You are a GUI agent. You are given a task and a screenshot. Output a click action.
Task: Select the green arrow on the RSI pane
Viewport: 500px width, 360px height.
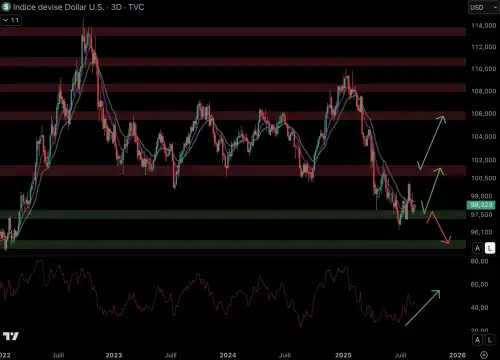point(422,307)
